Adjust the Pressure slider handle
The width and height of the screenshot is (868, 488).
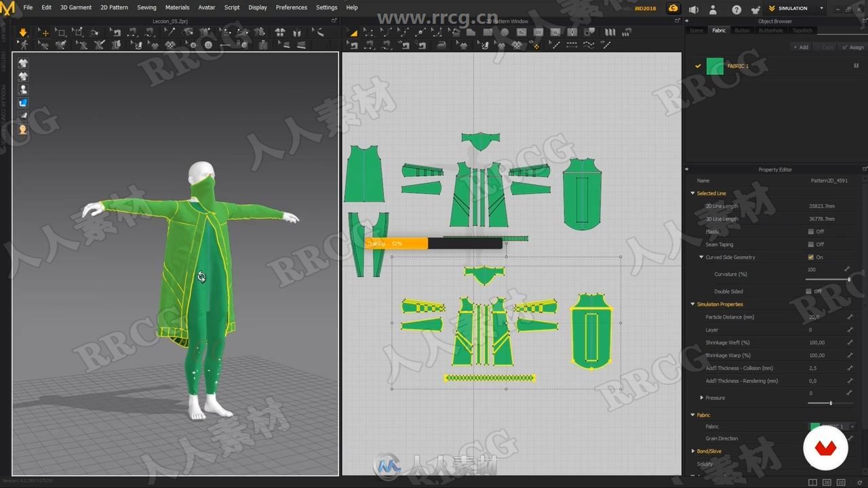[x=831, y=403]
